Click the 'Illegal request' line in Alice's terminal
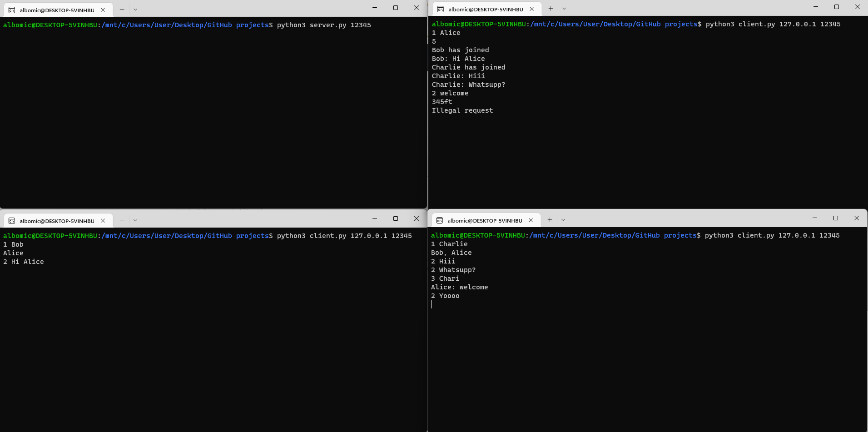This screenshot has width=868, height=432. click(462, 110)
